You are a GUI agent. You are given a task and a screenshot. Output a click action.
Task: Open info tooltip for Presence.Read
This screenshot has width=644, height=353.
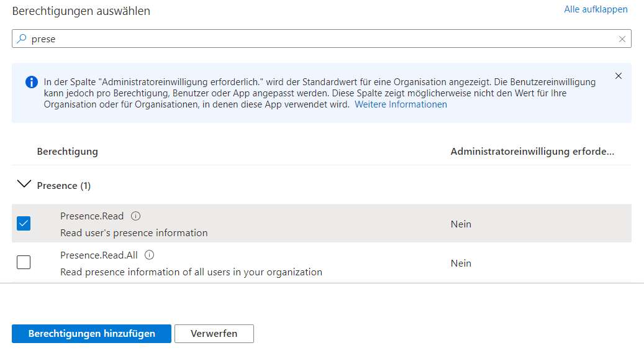pyautogui.click(x=135, y=216)
